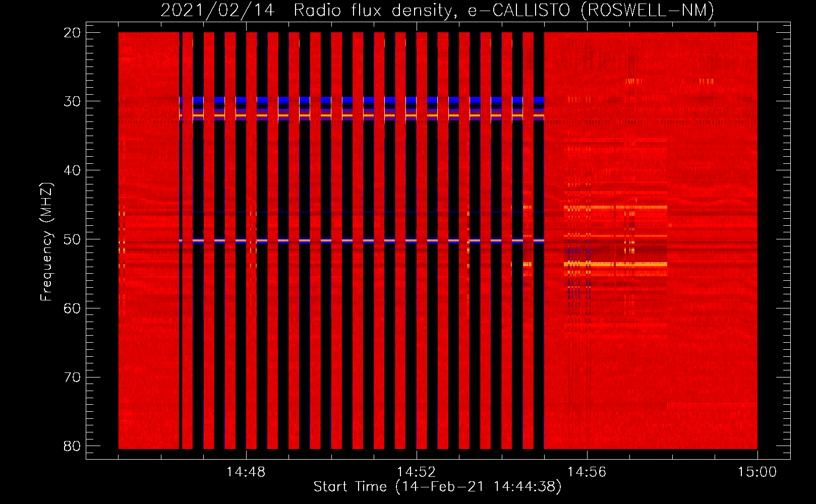Click the 40 MHz frequency tick label
The image size is (816, 504).
pos(73,170)
